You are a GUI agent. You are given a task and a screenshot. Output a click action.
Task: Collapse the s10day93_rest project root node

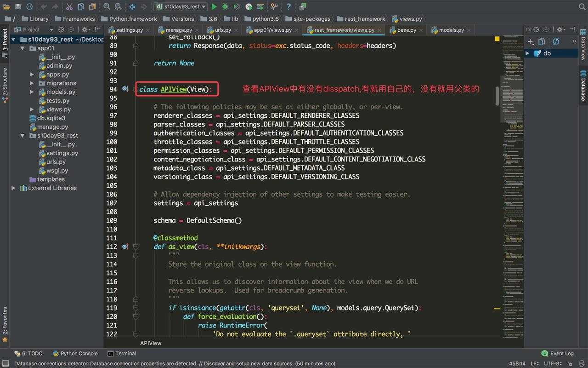click(x=13, y=40)
